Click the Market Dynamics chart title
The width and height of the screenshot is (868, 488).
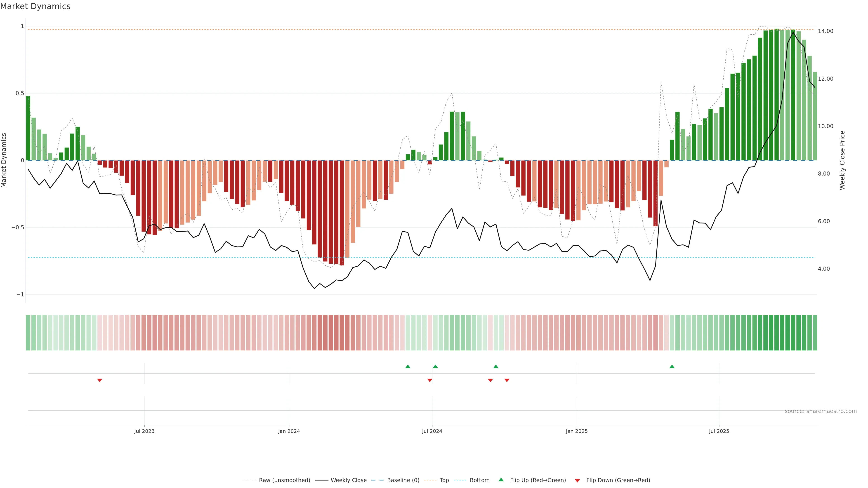(35, 6)
